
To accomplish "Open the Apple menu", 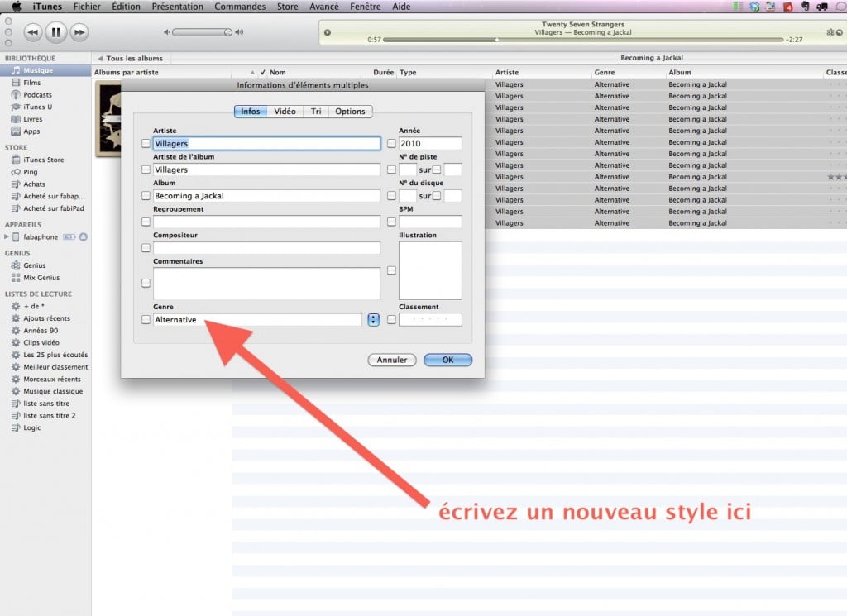I will pos(17,7).
